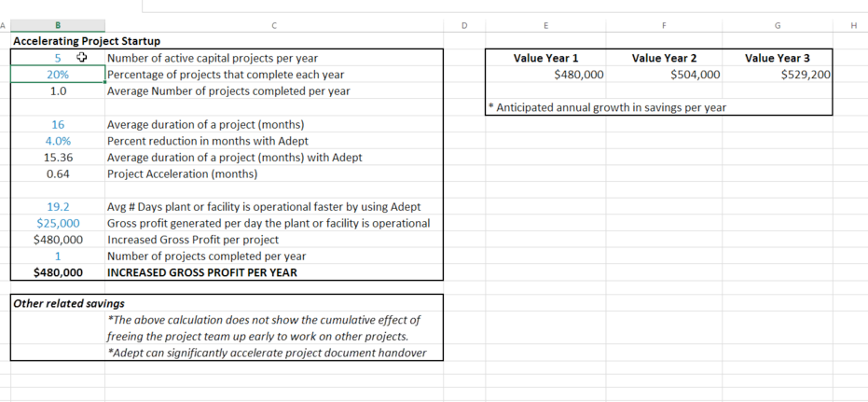Select the 20% percentage cell

58,75
